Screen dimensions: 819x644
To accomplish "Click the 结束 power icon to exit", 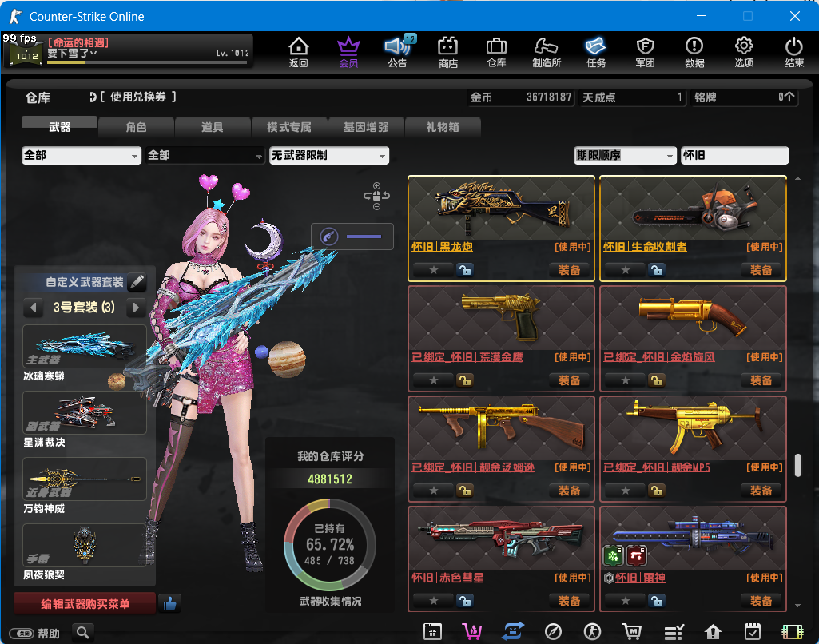I will coord(794,52).
